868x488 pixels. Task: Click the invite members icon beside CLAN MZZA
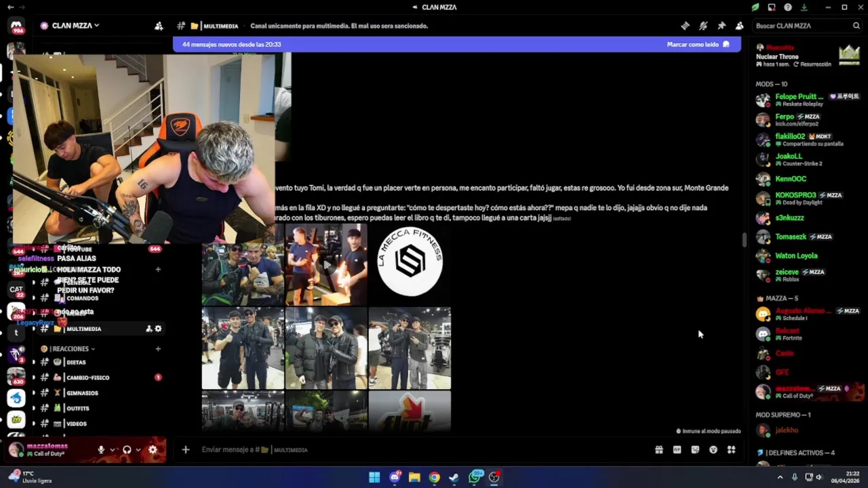159,26
